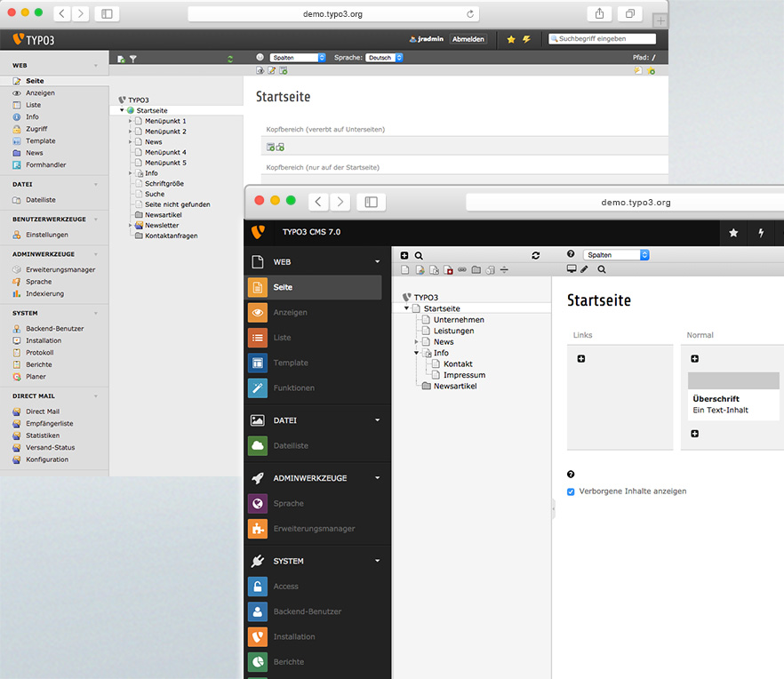784x679 pixels.
Task: Open the blue Template icon in front window
Action: (258, 363)
